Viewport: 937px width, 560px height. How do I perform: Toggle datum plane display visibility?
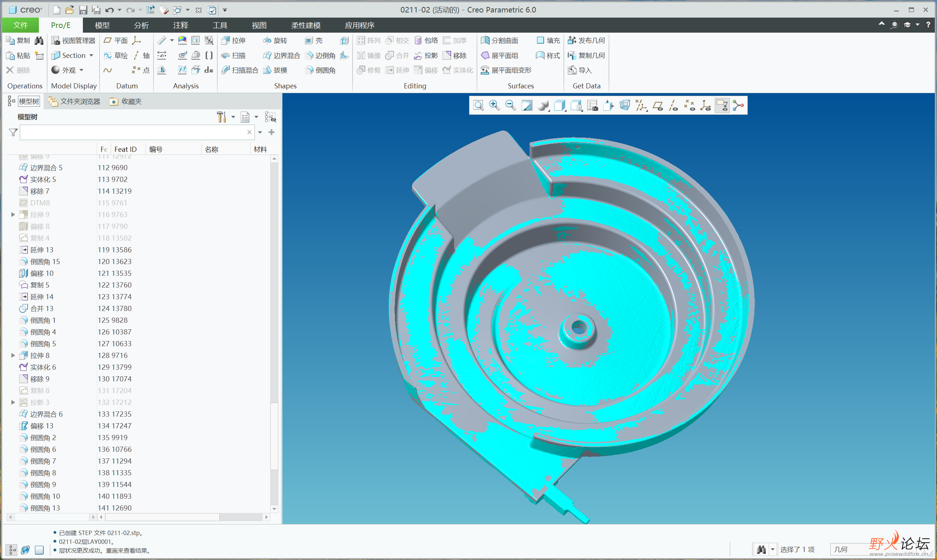(658, 105)
